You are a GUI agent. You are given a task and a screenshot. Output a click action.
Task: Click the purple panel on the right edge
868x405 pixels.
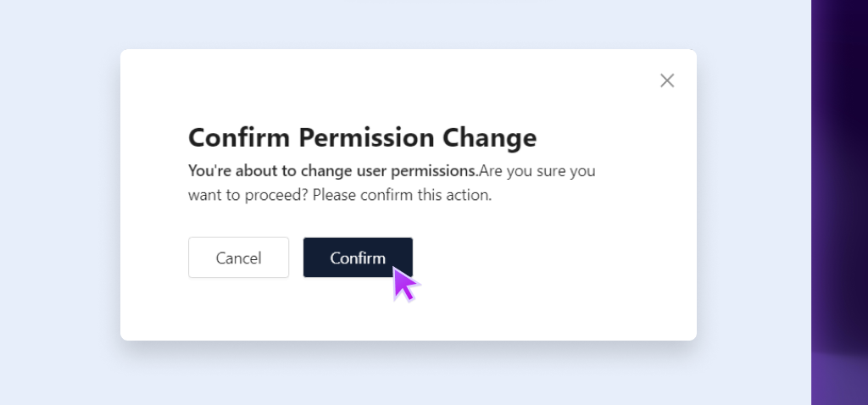click(839, 203)
